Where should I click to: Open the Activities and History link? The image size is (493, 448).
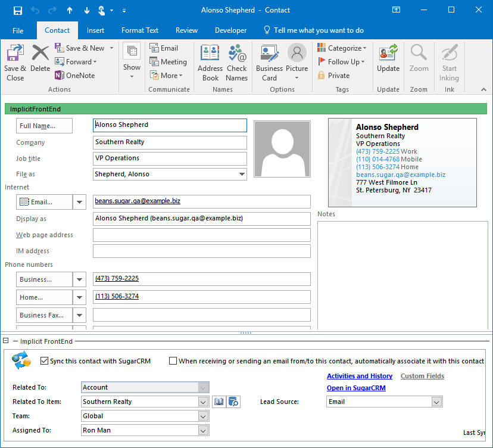tap(359, 377)
